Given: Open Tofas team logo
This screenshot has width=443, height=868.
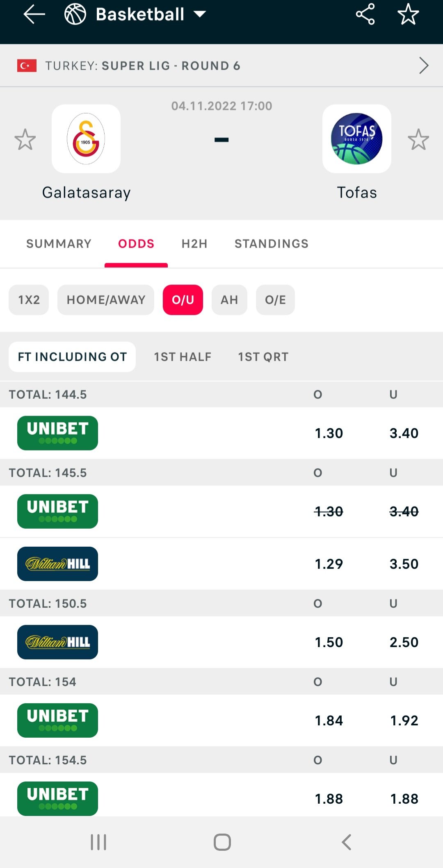Looking at the screenshot, I should pyautogui.click(x=357, y=139).
